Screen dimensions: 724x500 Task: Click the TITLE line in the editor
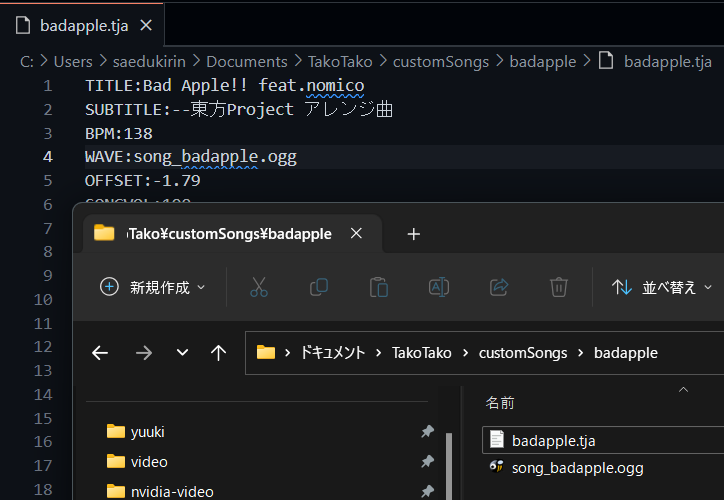tap(224, 85)
